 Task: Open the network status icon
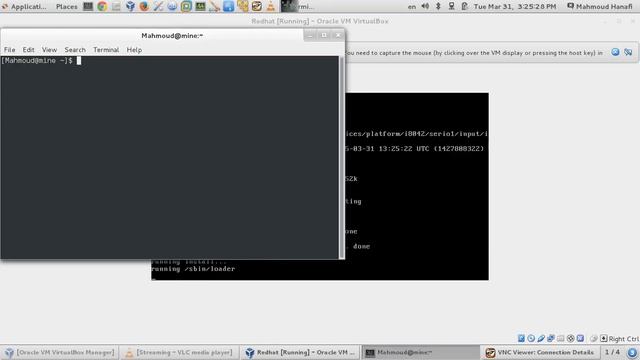click(x=451, y=6)
